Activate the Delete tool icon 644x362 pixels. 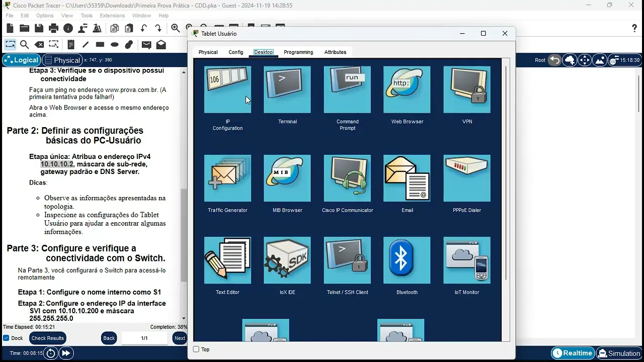pos(39,45)
